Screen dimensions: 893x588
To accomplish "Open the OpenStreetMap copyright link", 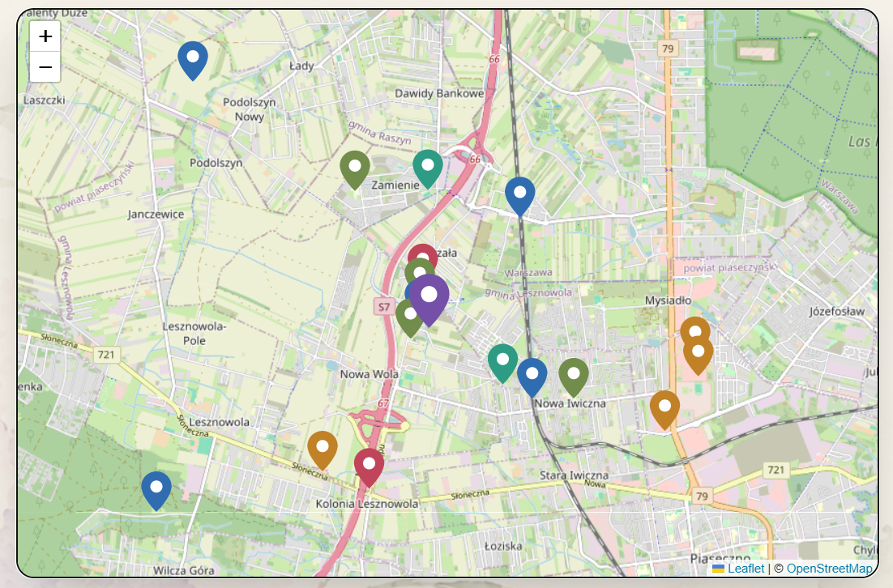I will (x=829, y=568).
